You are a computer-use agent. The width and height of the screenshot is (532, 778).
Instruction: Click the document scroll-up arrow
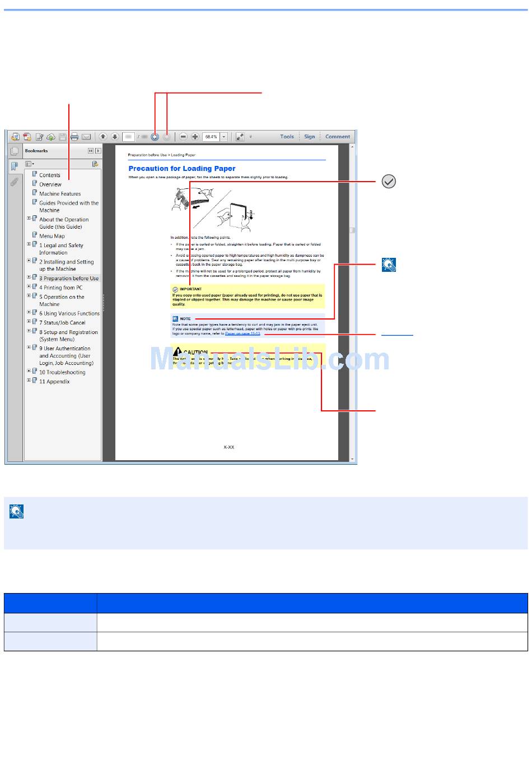coord(352,147)
